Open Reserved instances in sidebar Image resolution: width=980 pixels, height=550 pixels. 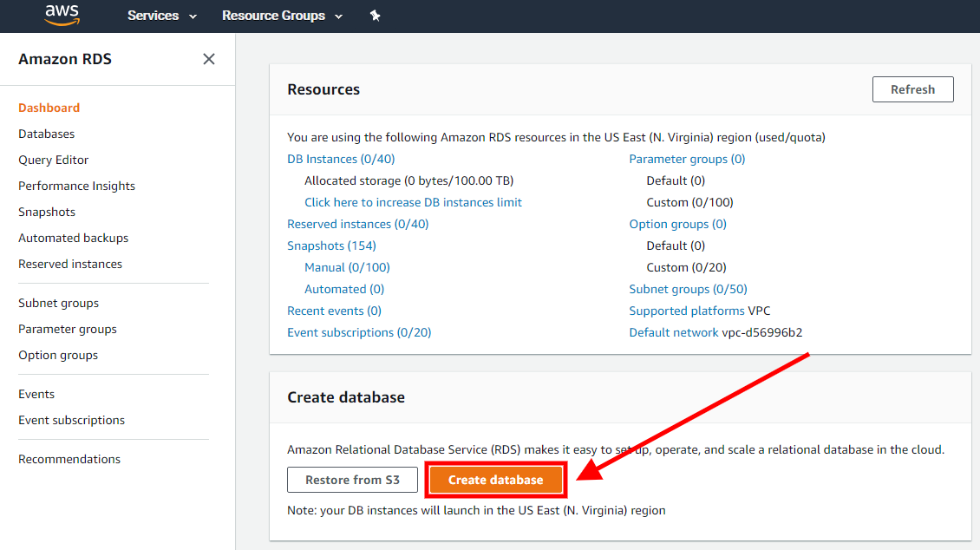70,264
